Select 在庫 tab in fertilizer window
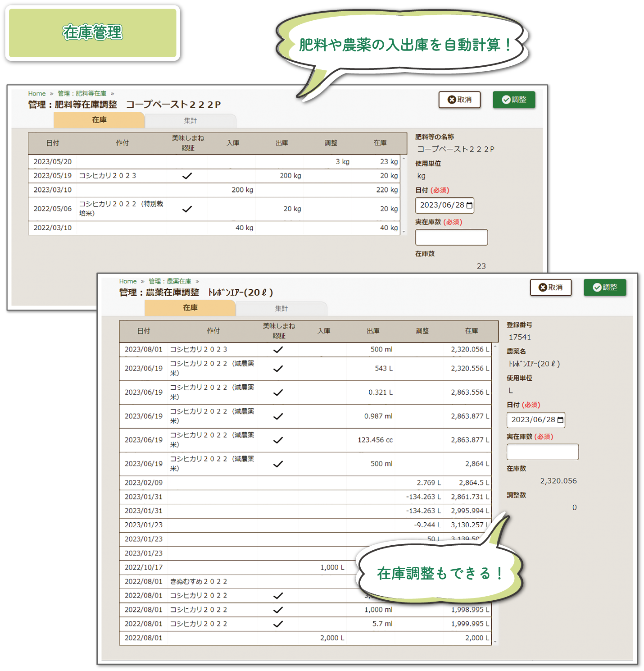Viewport: 644px width, 671px height. 99,120
